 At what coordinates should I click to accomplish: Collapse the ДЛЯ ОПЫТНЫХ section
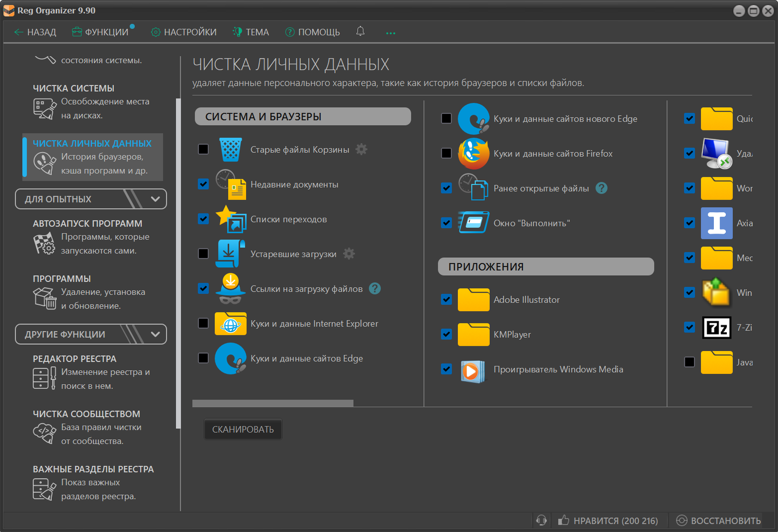(x=155, y=199)
